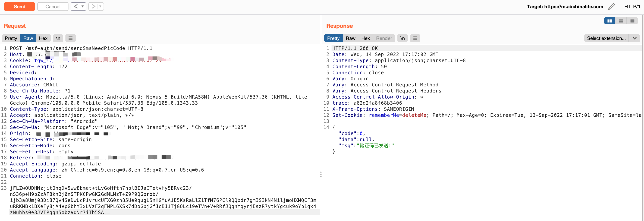The image size is (644, 221).
Task: Switch Response view to Raw tab
Action: pyautogui.click(x=351, y=38)
